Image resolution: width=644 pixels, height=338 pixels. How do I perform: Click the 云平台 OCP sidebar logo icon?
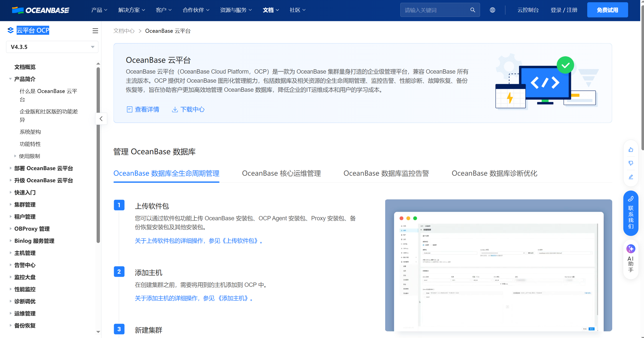coord(10,30)
